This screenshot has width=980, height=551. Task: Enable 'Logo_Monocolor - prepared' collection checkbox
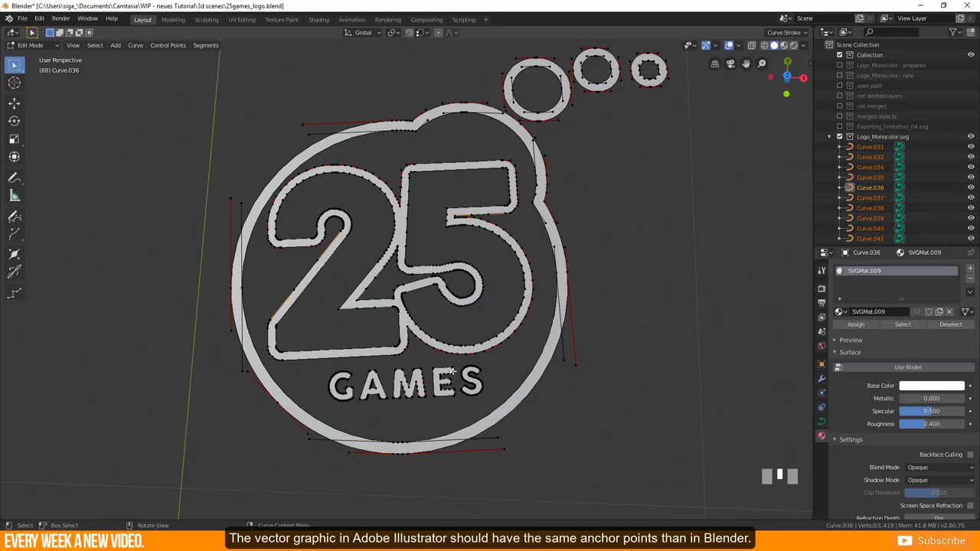click(x=839, y=65)
